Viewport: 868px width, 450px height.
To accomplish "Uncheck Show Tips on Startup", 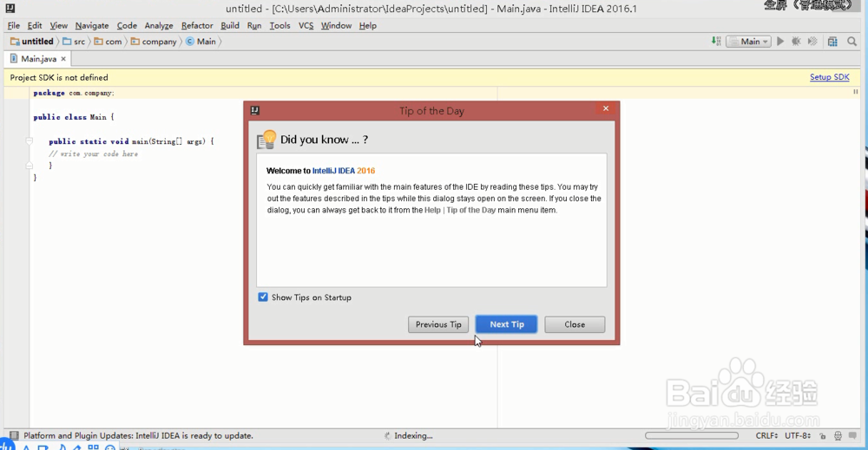I will [x=263, y=297].
